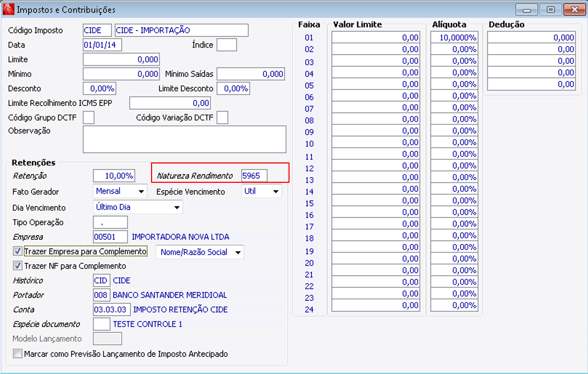Click the Índice field

pos(226,44)
